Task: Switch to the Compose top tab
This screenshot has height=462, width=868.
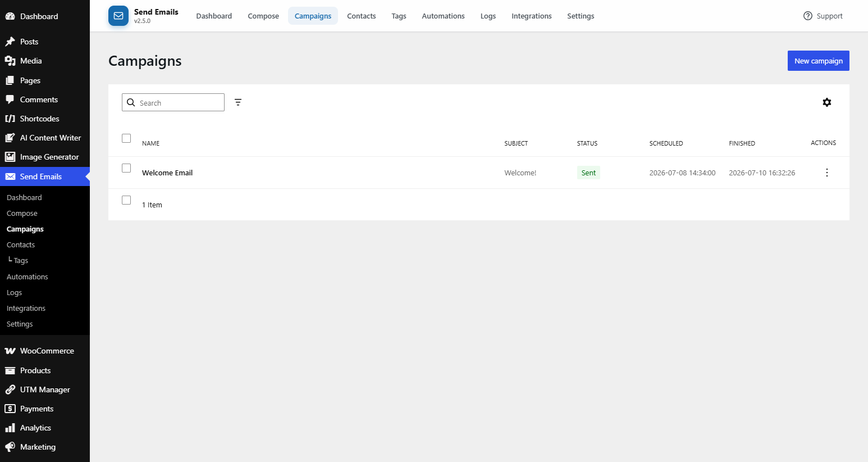Action: tap(263, 16)
